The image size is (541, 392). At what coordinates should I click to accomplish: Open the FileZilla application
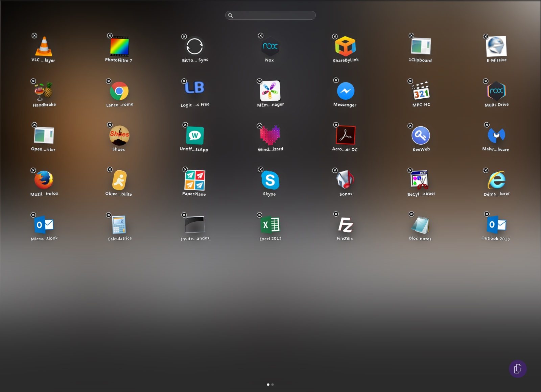345,225
